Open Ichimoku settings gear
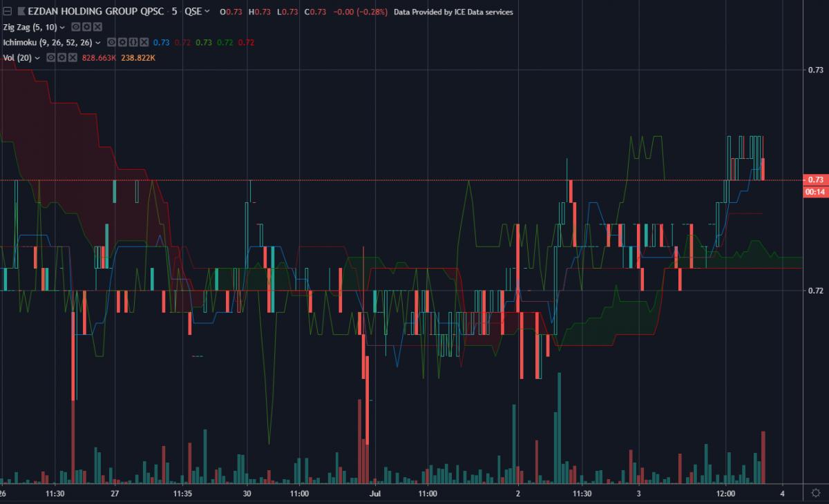Image resolution: width=829 pixels, height=504 pixels. coord(122,42)
